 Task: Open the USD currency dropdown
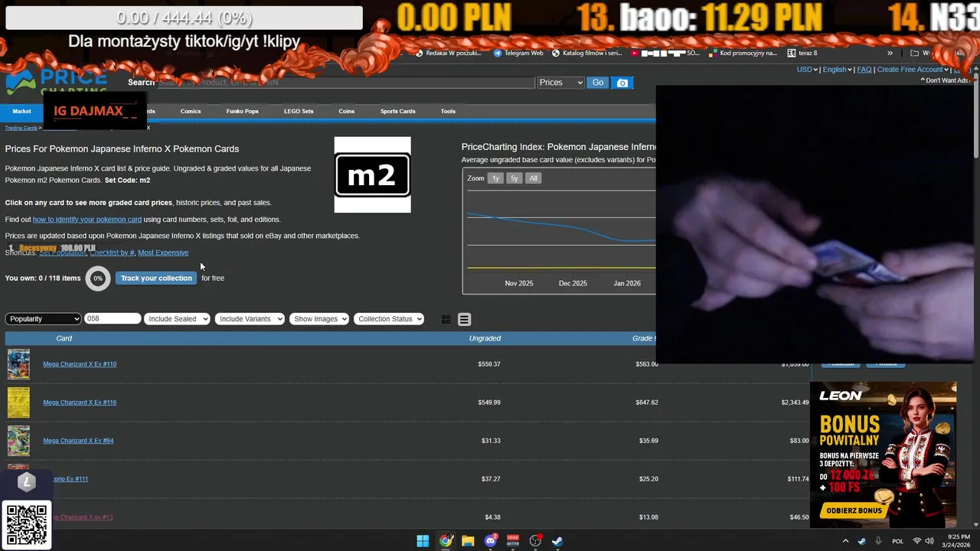[807, 70]
